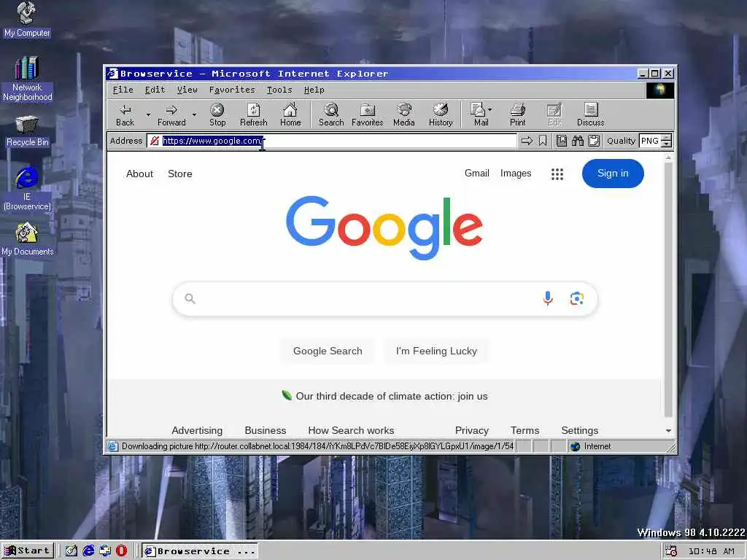Open the Business footer link
747x560 pixels.
tap(266, 430)
